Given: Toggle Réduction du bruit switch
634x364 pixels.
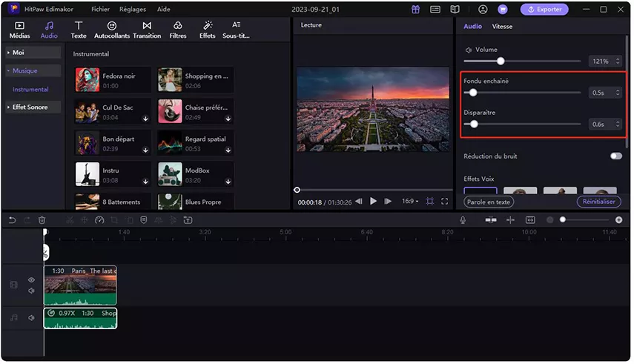Looking at the screenshot, I should 615,156.
